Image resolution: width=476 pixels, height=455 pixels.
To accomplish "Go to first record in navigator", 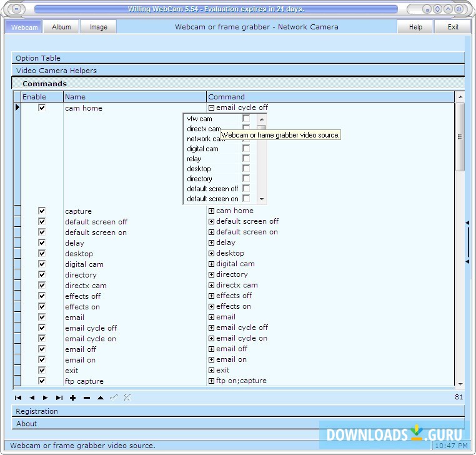I will tap(18, 397).
